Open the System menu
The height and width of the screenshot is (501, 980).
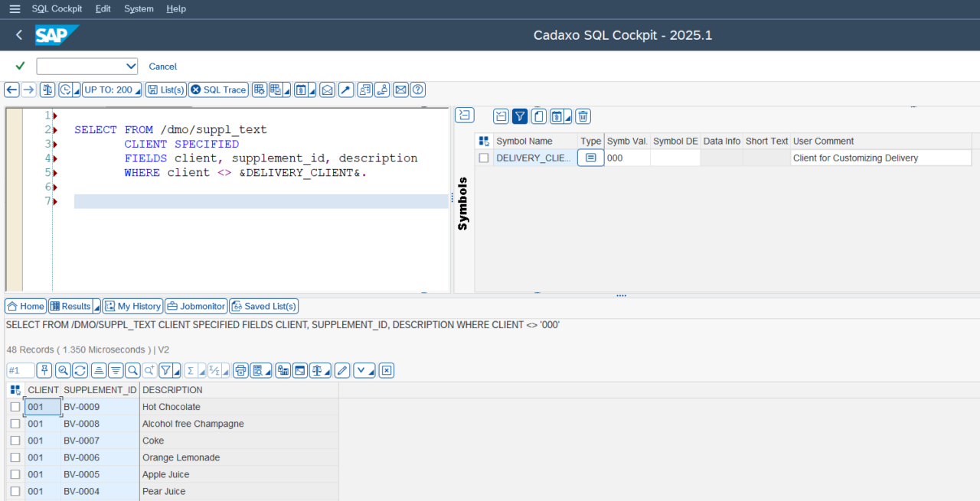click(139, 8)
